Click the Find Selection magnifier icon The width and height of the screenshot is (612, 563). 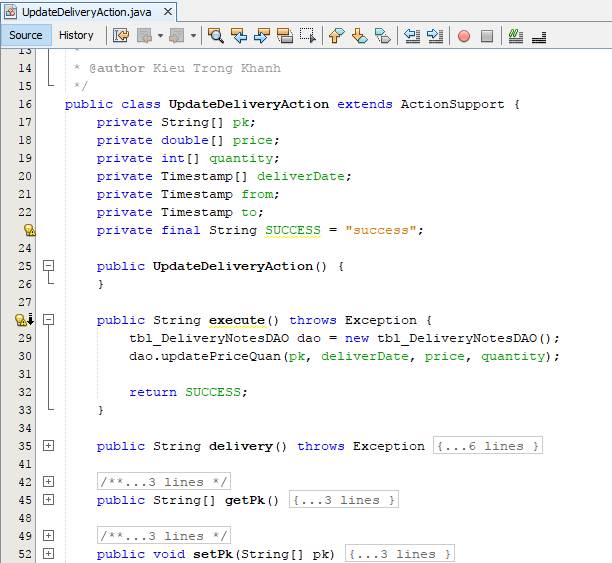pyautogui.click(x=215, y=36)
